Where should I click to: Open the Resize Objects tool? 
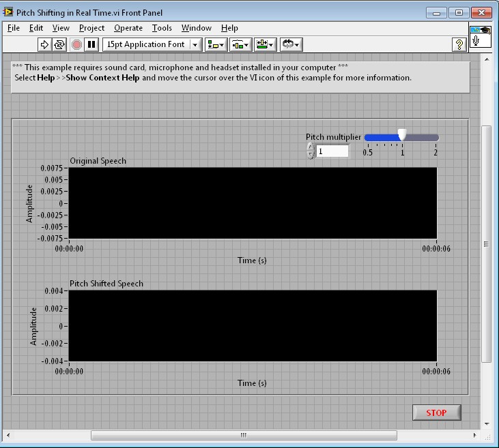click(264, 44)
